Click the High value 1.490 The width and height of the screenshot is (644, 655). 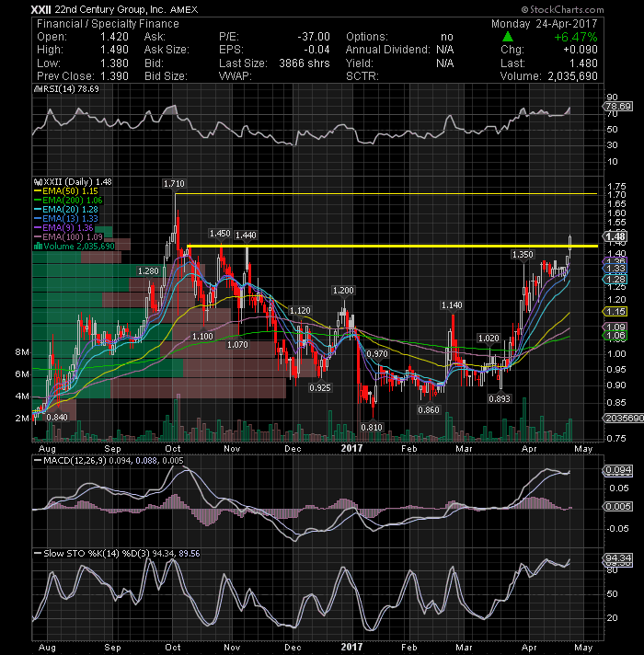[114, 50]
